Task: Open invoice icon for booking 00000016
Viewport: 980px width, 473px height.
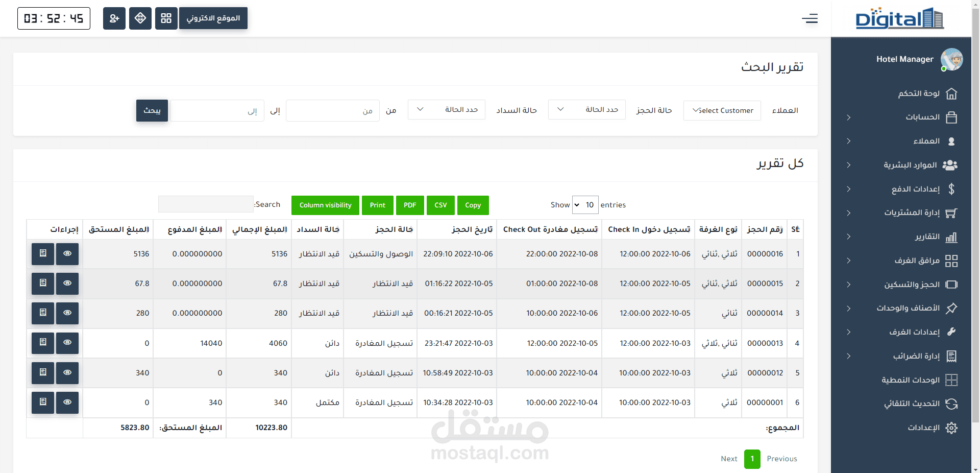Action: [43, 254]
